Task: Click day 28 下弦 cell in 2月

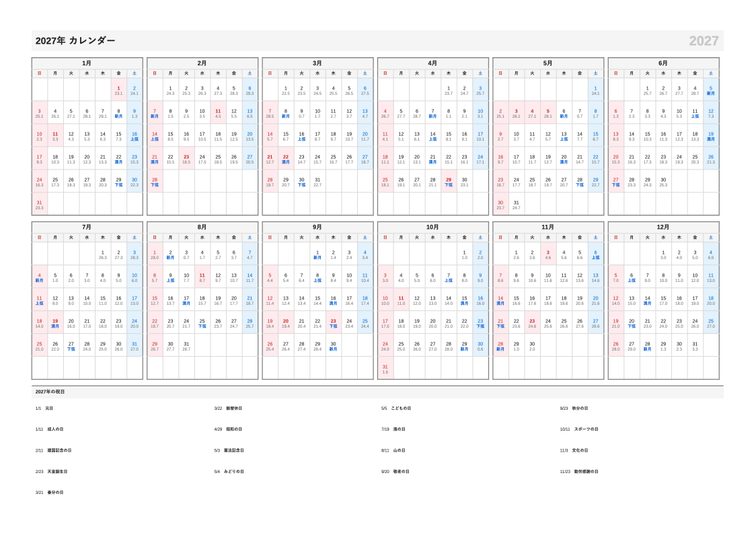Action: point(155,182)
